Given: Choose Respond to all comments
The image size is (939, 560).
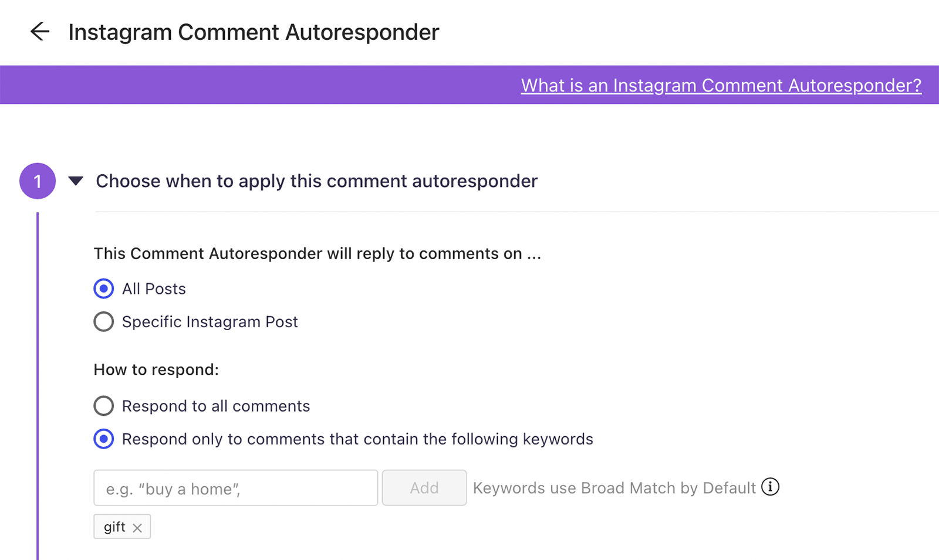Looking at the screenshot, I should pos(104,406).
